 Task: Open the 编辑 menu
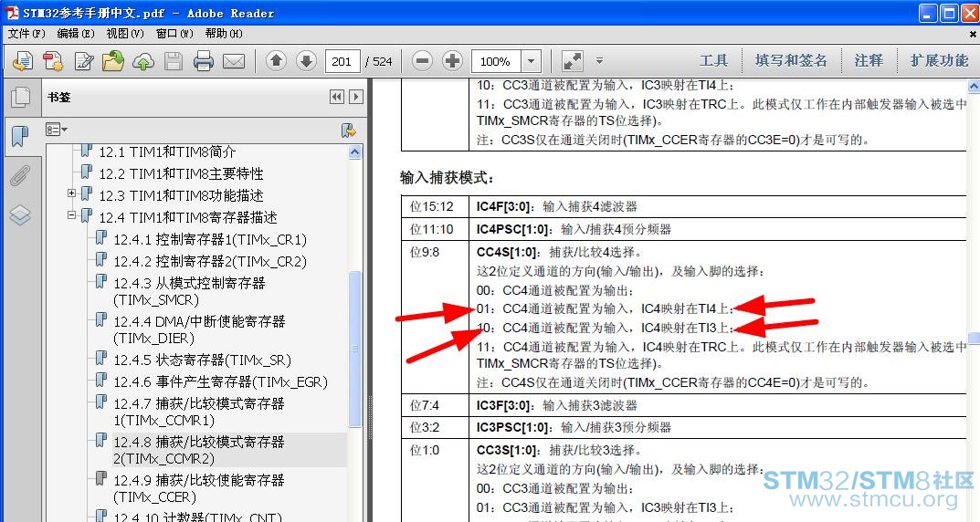point(76,33)
